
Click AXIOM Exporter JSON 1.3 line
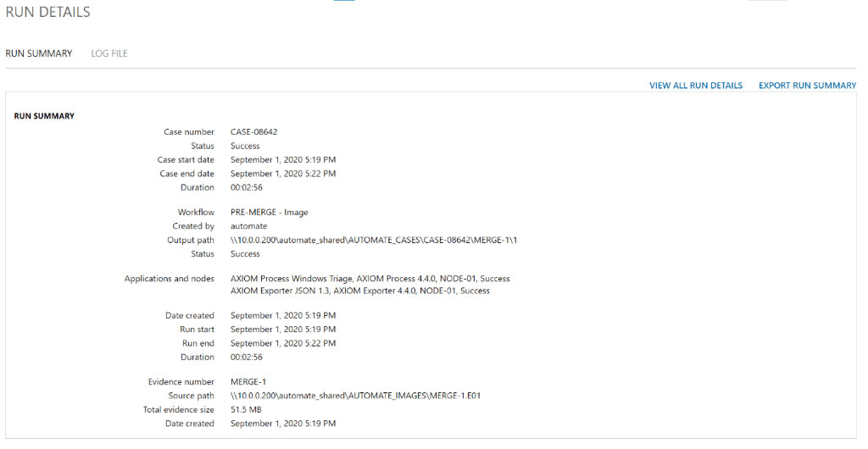pyautogui.click(x=359, y=291)
